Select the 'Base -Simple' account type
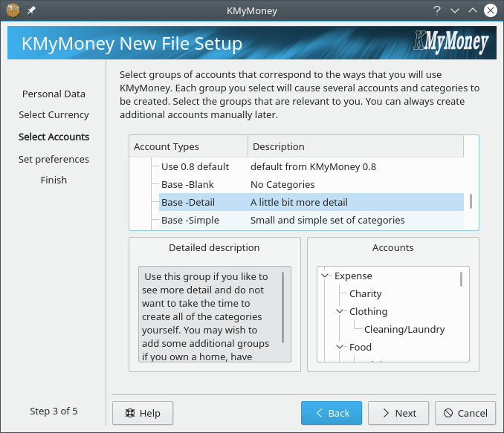Viewport: 504px width, 433px height. click(x=190, y=221)
